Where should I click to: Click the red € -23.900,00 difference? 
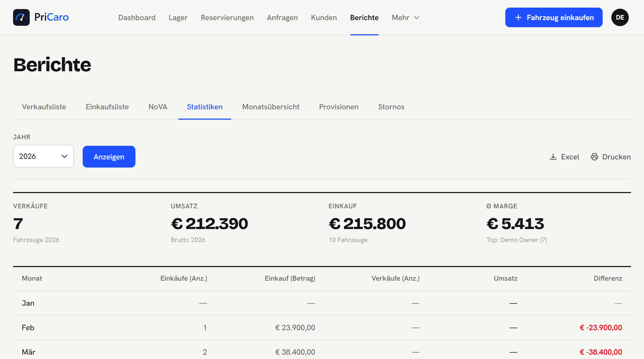click(601, 327)
